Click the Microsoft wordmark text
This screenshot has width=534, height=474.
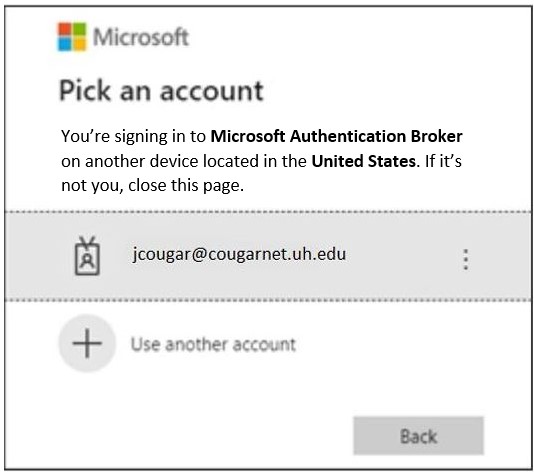[x=141, y=37]
